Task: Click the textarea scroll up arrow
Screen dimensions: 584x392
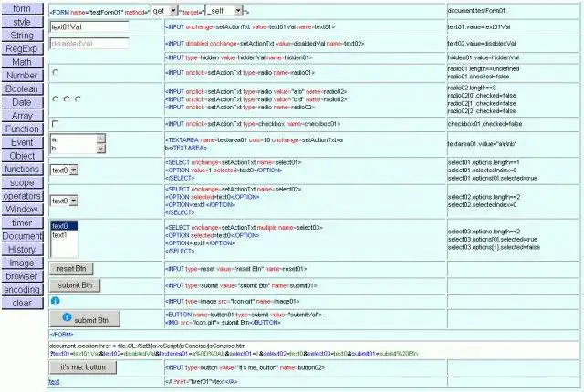Action: point(101,139)
